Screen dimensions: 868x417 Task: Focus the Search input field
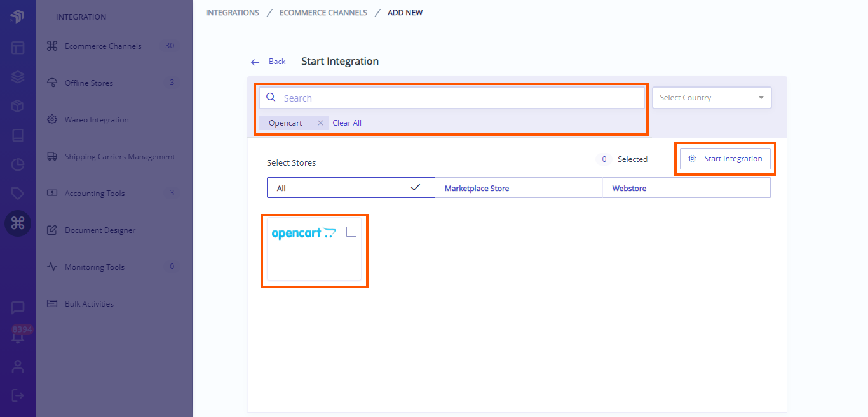coord(452,98)
